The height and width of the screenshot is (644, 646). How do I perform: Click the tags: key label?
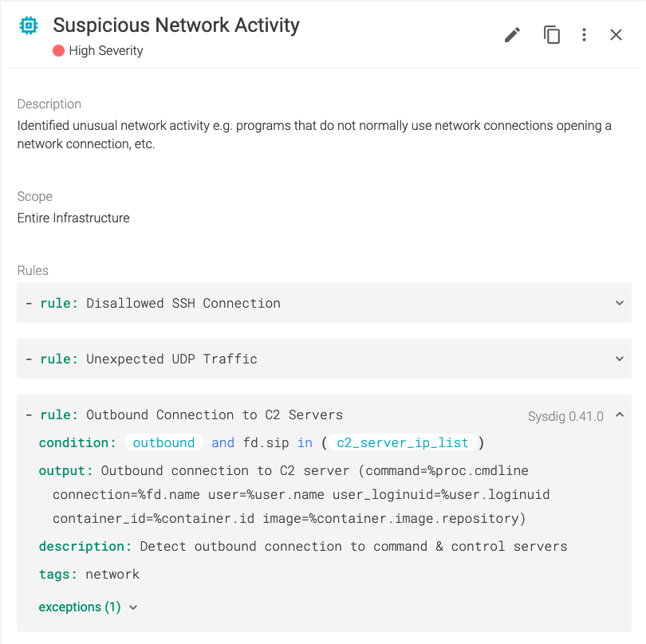point(58,574)
